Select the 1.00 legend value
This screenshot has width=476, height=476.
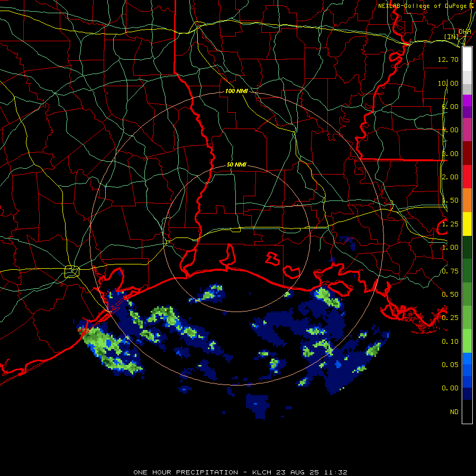(x=450, y=248)
